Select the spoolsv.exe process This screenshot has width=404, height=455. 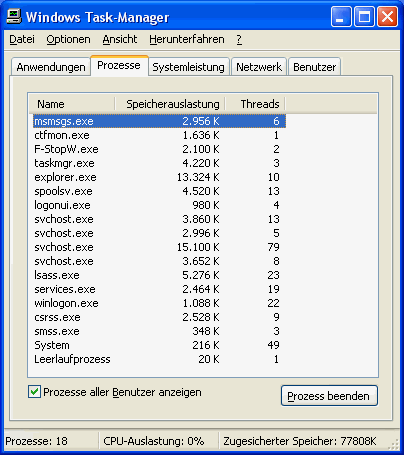(159, 191)
